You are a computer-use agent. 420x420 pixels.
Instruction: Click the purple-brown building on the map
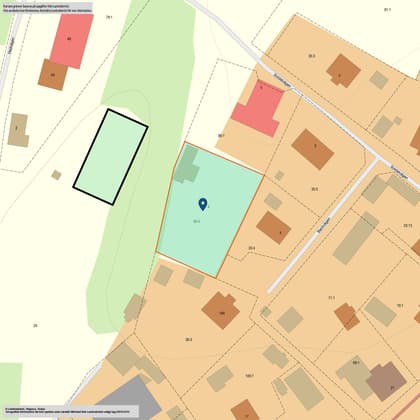386,381
